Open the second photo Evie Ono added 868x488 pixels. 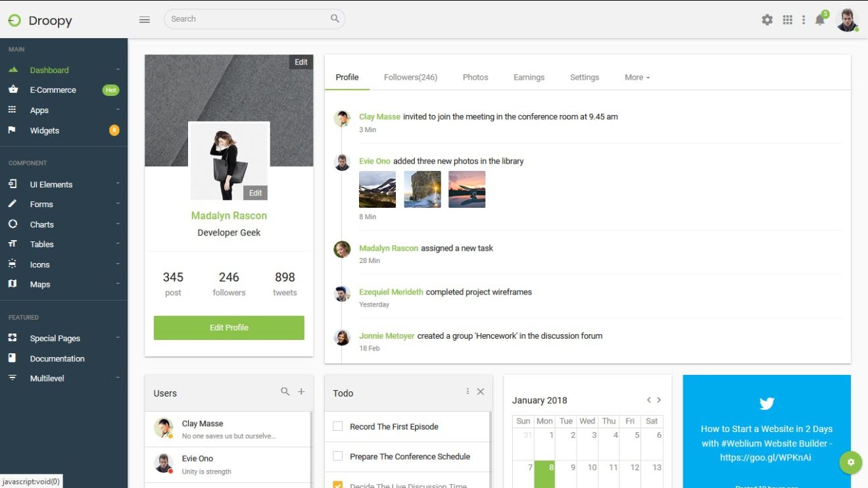pos(422,189)
